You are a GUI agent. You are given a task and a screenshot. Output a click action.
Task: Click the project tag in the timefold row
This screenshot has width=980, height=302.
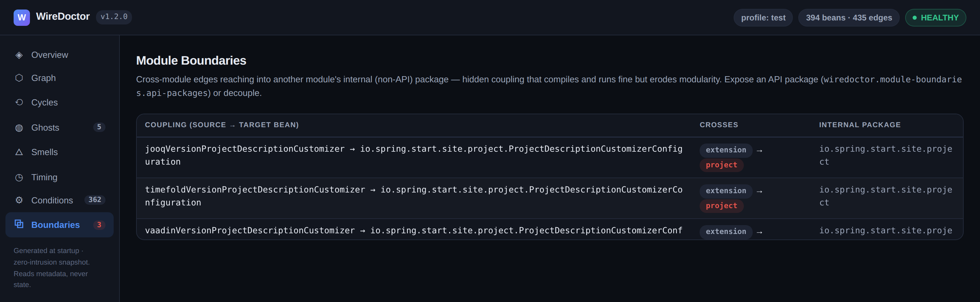tap(721, 206)
